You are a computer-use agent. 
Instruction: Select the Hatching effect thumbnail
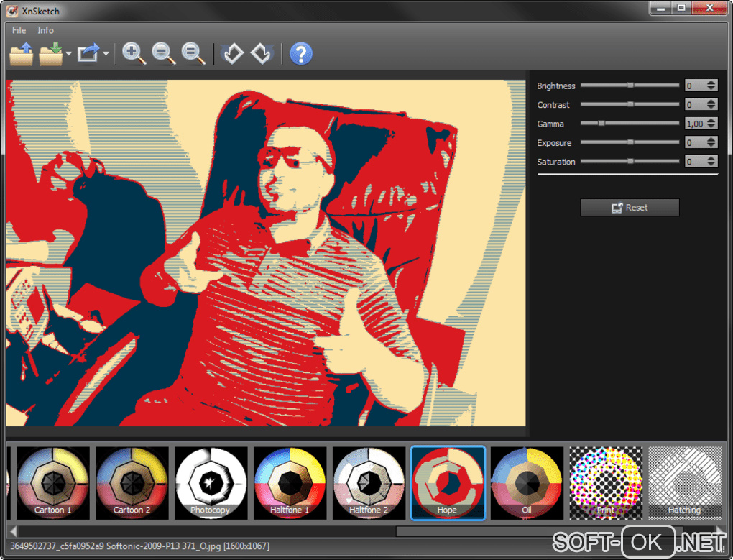coord(685,483)
